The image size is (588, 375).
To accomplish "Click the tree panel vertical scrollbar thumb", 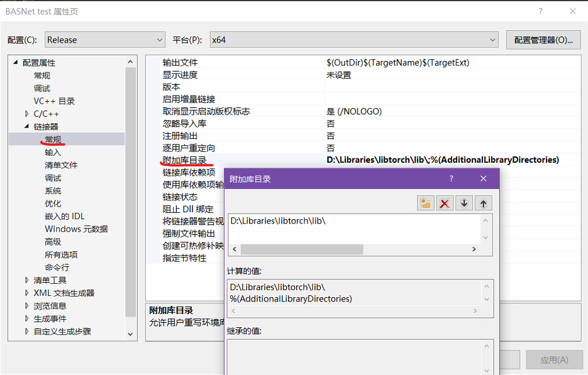I will click(x=130, y=192).
